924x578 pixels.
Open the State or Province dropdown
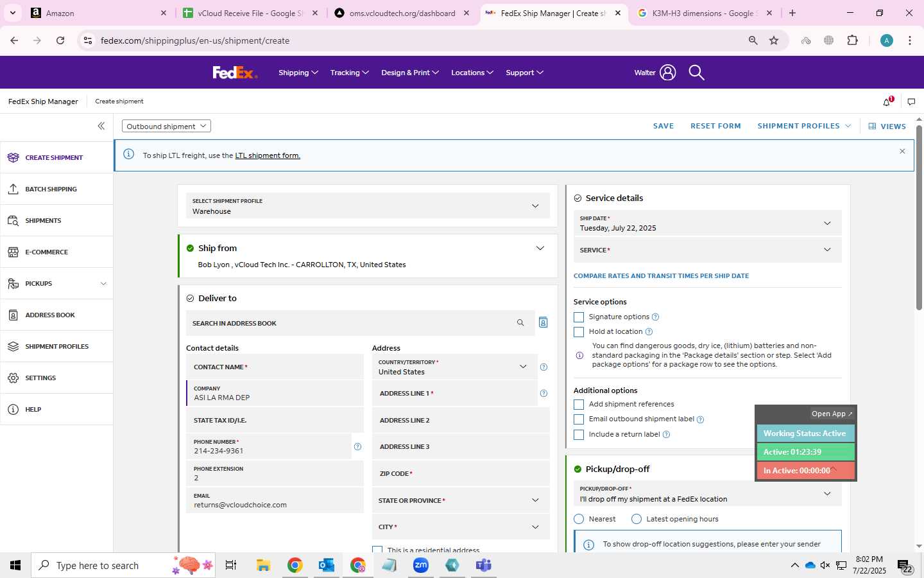pyautogui.click(x=461, y=500)
